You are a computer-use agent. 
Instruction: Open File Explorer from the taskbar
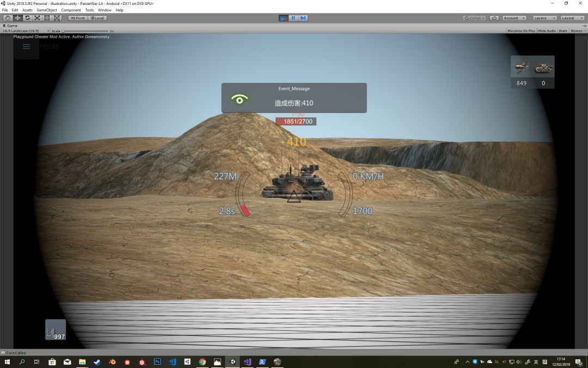pos(82,361)
